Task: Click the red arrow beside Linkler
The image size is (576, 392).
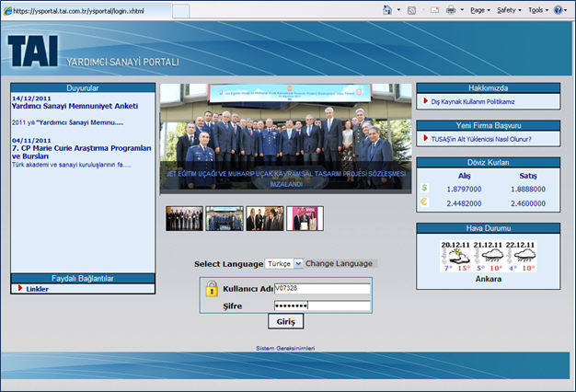Action: [20, 288]
